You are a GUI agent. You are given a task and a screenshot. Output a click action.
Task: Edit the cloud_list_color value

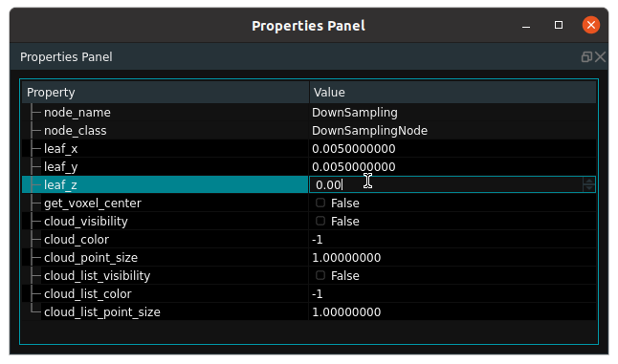tap(452, 293)
